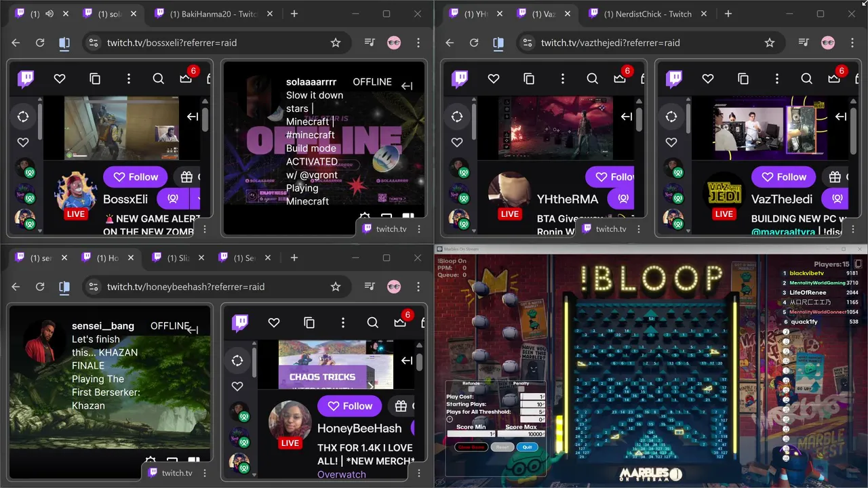This screenshot has width=868, height=488.
Task: Open search in BossxEli pane header
Action: pos(159,79)
